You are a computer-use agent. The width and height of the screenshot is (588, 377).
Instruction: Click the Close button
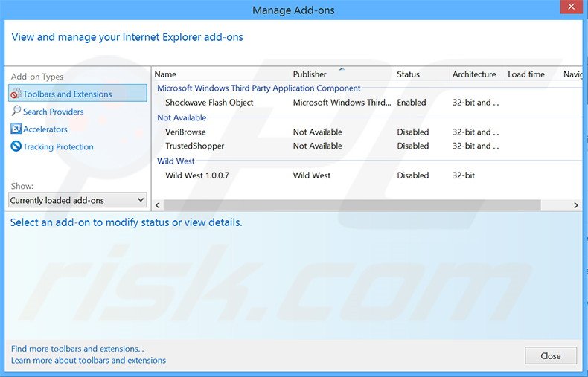click(551, 355)
